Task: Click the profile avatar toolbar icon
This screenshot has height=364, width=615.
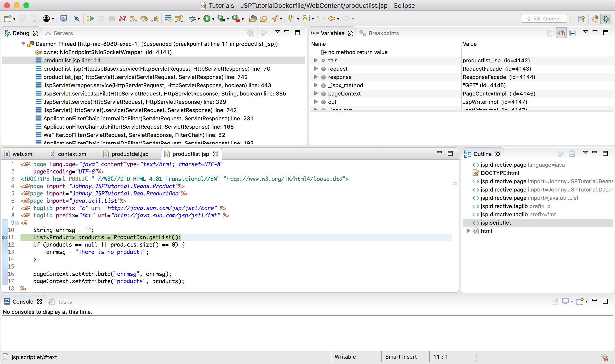Action: point(46,19)
